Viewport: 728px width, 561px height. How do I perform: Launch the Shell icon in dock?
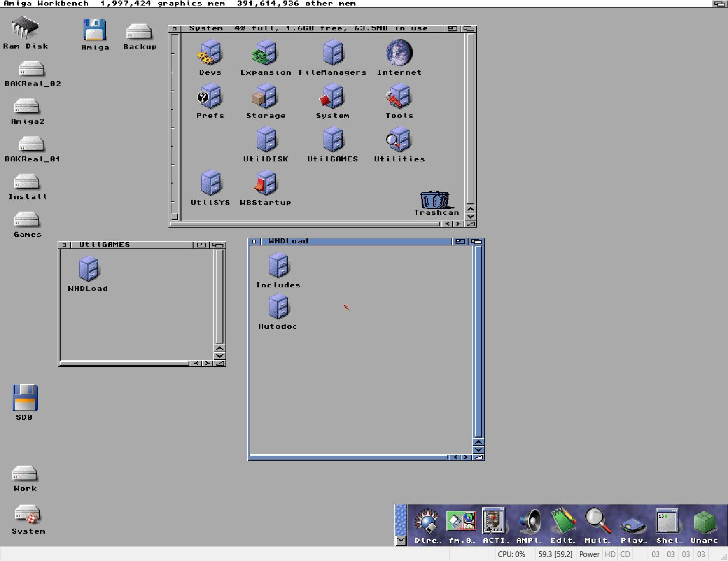coord(667,521)
